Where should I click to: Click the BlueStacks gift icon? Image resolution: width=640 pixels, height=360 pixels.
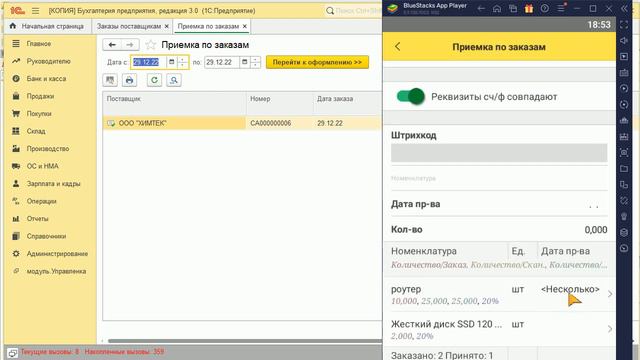529,9
